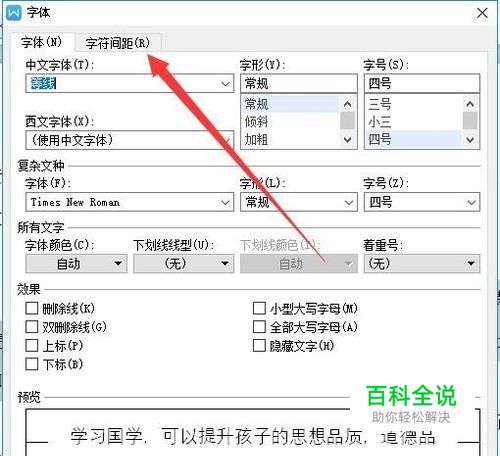Click the down arrow of the 字形 list scrollbar
The image size is (500, 456).
[x=347, y=140]
